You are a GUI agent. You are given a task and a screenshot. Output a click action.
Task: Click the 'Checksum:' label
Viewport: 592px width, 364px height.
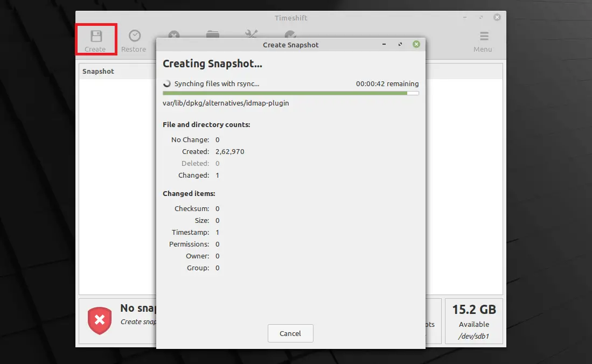point(192,208)
